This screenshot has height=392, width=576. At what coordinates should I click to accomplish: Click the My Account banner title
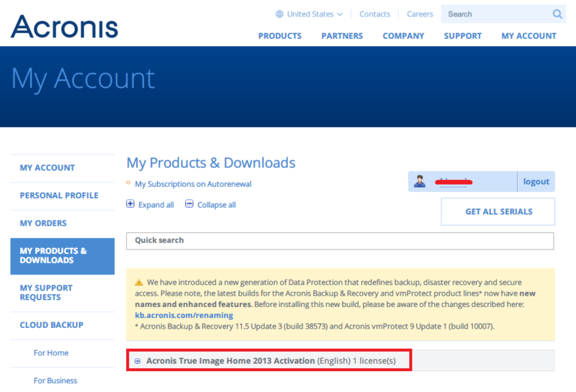[83, 79]
